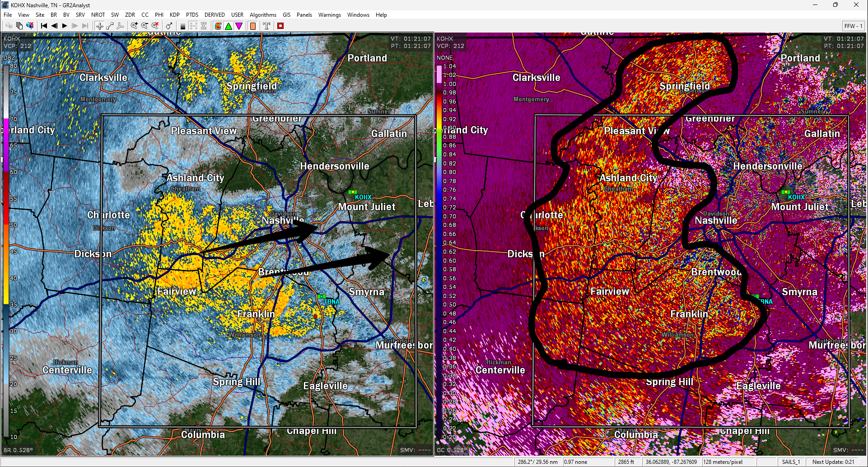Click the copy image icon
Screen dimensions: 868x467
19,26
